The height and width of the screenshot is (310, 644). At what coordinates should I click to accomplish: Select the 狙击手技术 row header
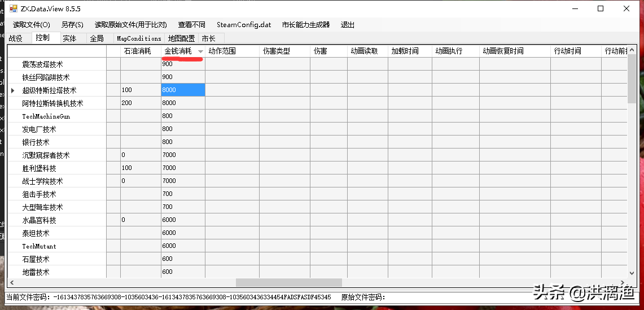point(57,194)
